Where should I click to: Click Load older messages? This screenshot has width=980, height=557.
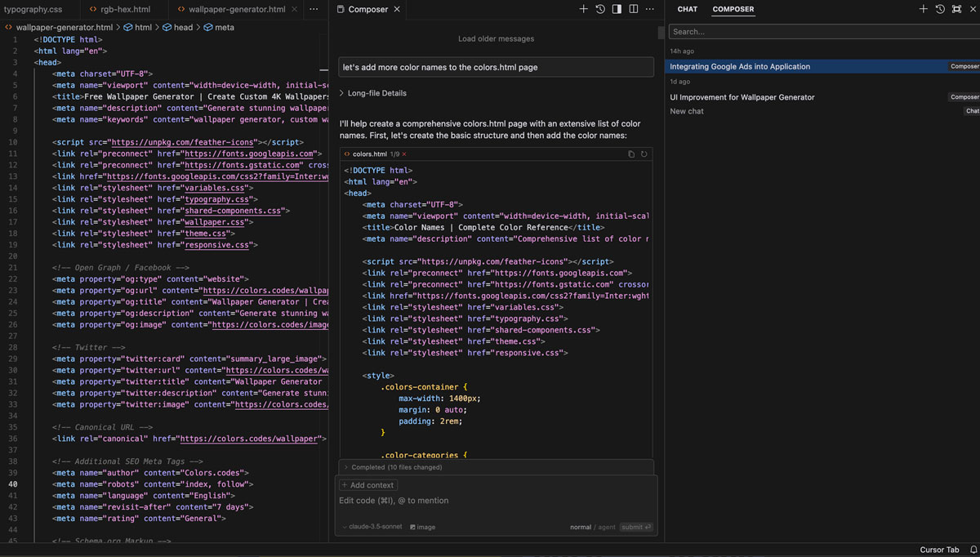(496, 38)
